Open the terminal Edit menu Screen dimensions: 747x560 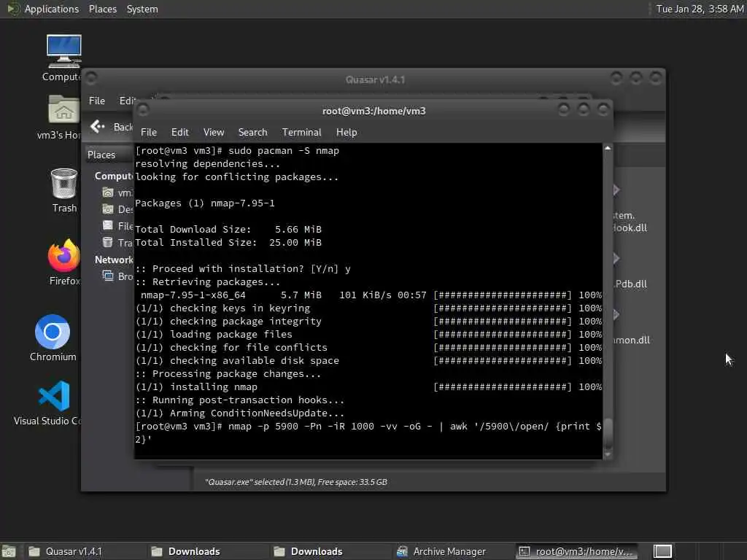click(x=179, y=133)
